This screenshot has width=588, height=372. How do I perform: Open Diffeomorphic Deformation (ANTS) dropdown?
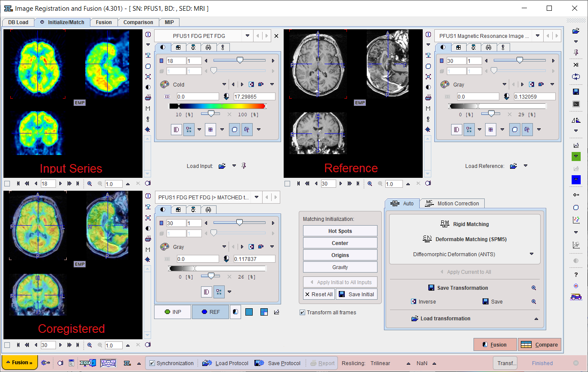pyautogui.click(x=532, y=254)
